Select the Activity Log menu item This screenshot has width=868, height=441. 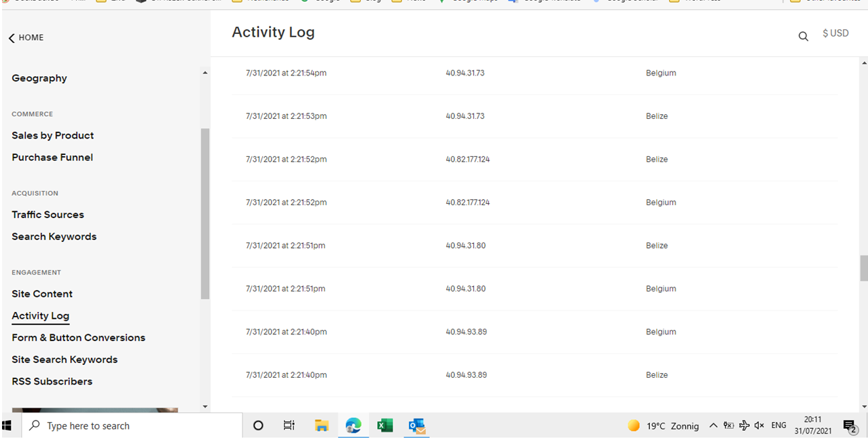tap(41, 316)
